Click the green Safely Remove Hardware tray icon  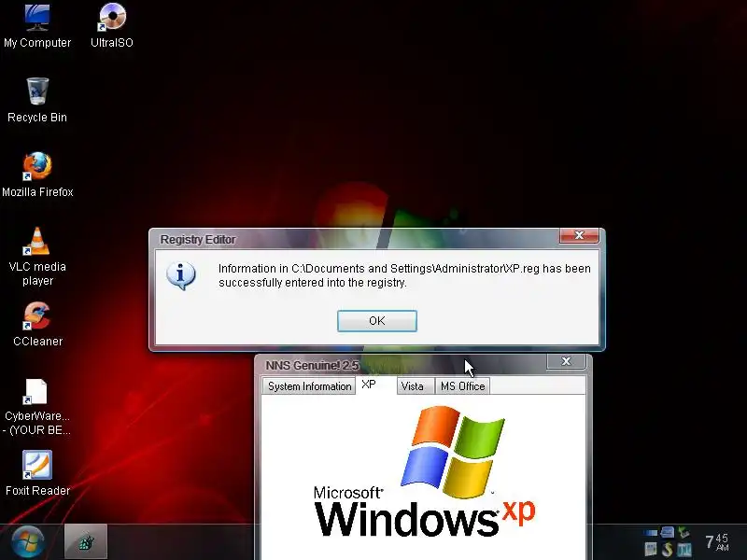coord(684,532)
